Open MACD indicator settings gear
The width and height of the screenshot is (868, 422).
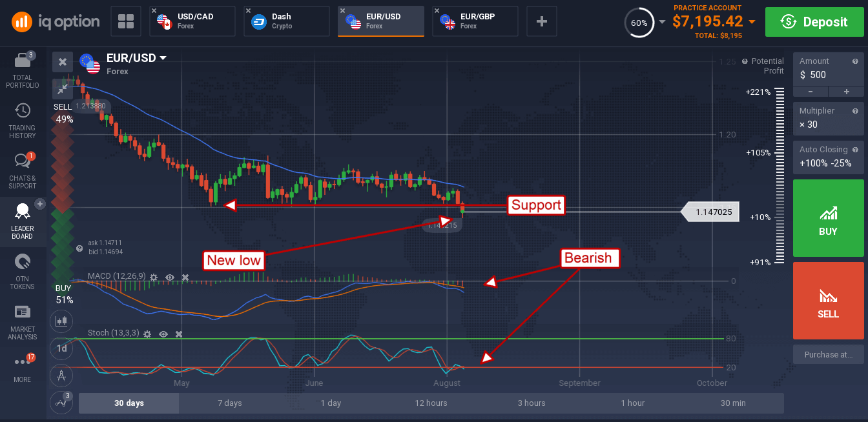(154, 277)
